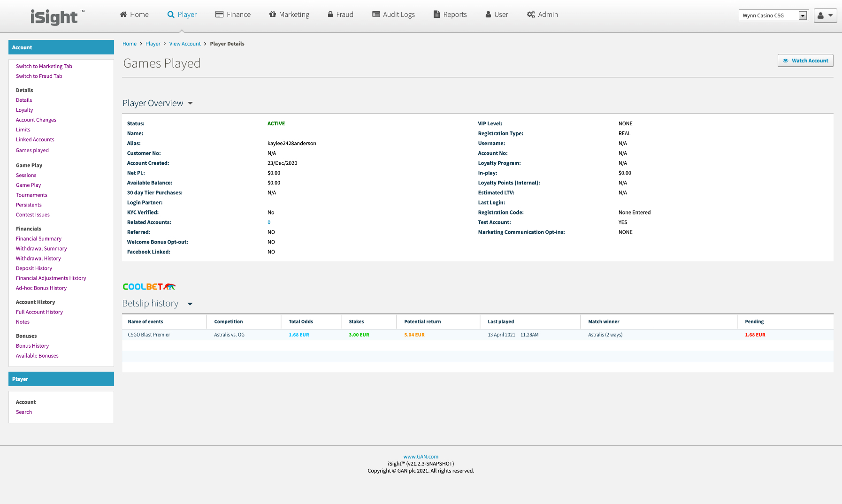Click the Home house icon in navbar
Viewport: 842px width, 504px height.
[123, 15]
